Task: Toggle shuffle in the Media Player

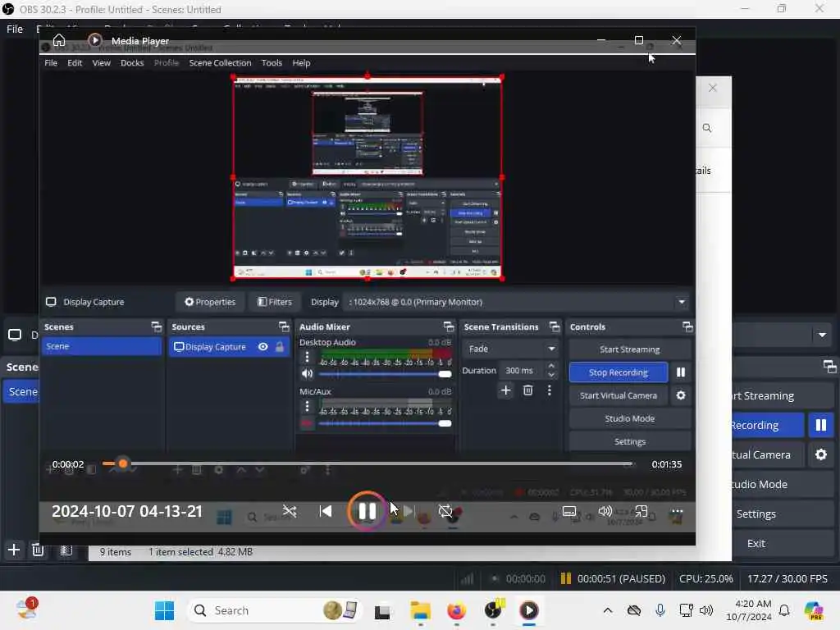Action: [290, 511]
